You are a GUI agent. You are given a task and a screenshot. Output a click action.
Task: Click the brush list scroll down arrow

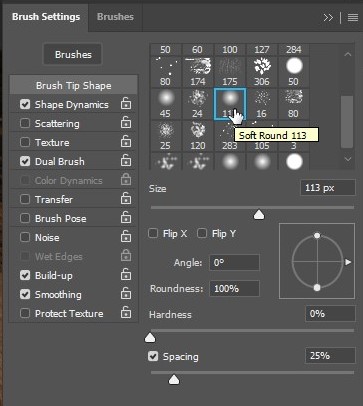tap(348, 159)
